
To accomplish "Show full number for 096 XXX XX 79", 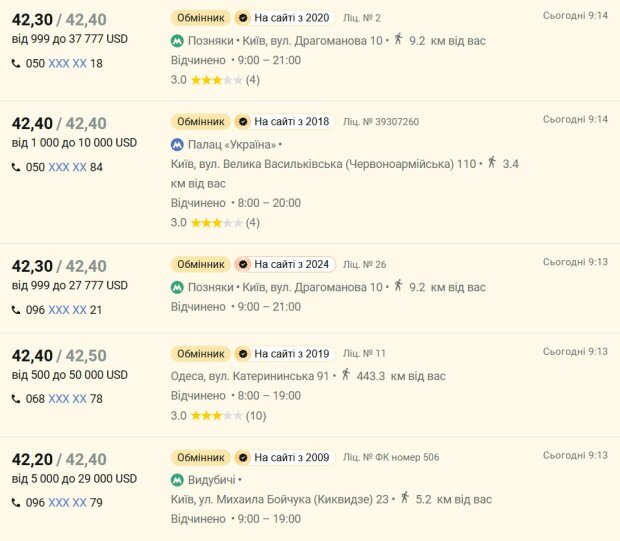I will [x=67, y=503].
